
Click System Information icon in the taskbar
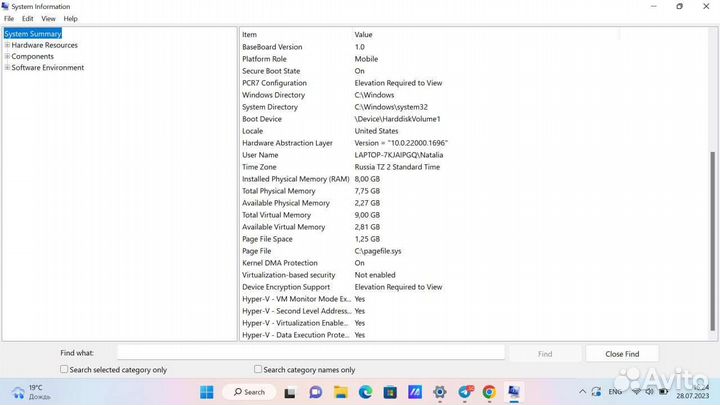[x=514, y=392]
